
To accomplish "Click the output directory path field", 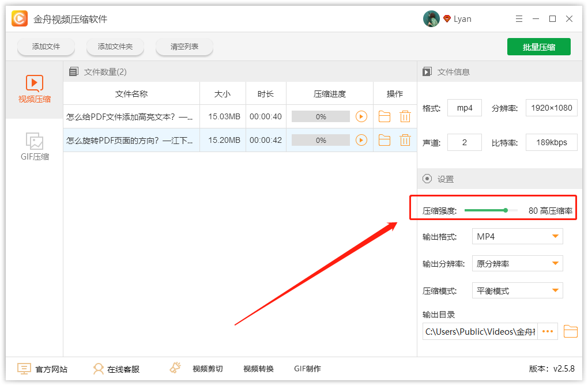I will (x=480, y=331).
